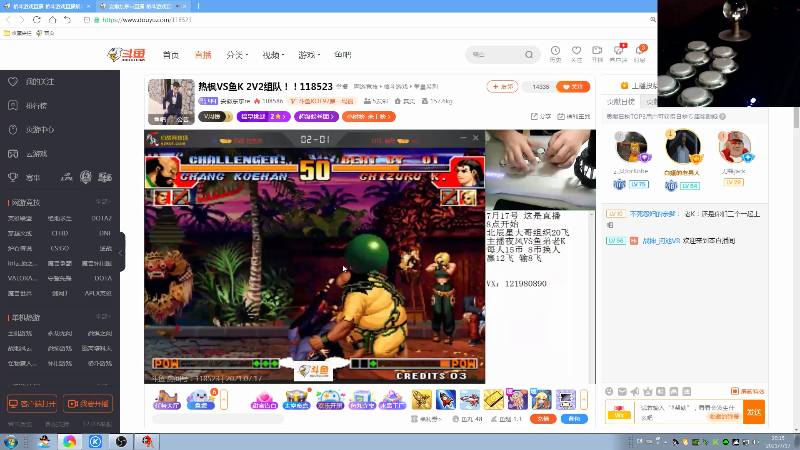Click the orange hourly rank badge pill

pyautogui.click(x=368, y=116)
